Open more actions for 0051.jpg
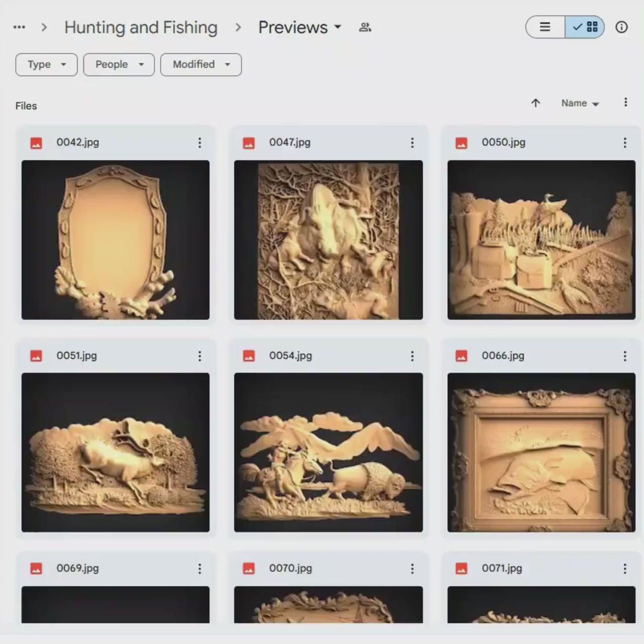The image size is (644, 644). pos(200,356)
